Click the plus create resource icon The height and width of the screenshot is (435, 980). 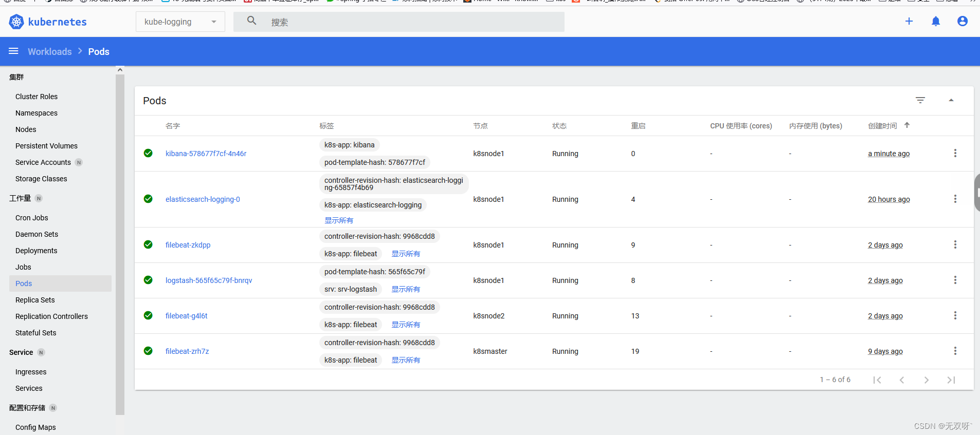909,21
